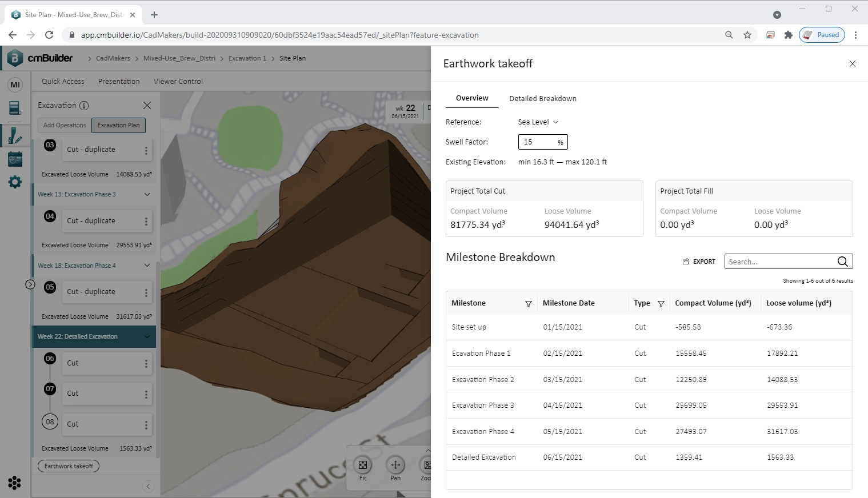Select the Viewer Control menu item
This screenshot has width=868, height=498.
pos(178,81)
